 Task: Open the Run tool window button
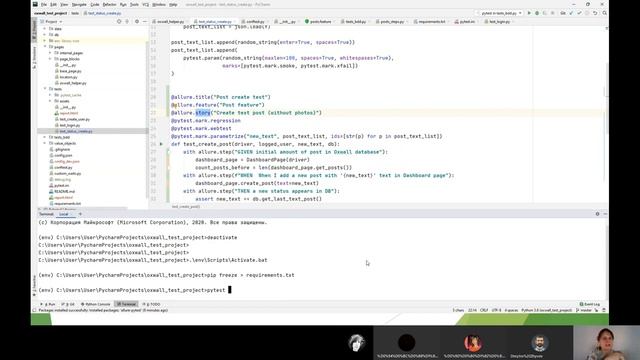[48, 304]
